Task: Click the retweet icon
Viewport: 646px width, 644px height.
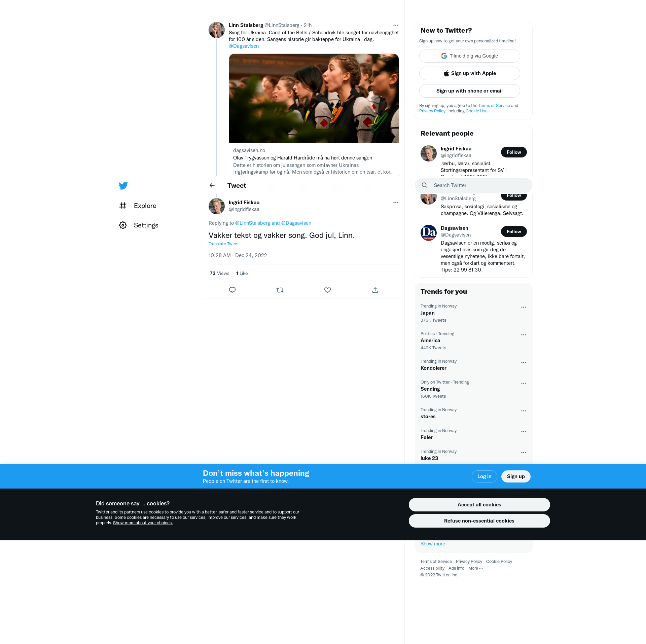Action: [x=280, y=290]
